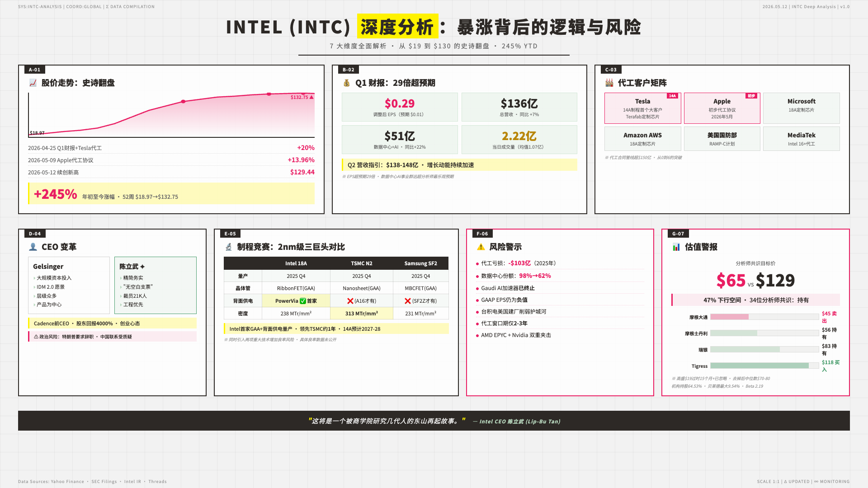
Task: Click the factory icon beside 代工客户矩阵
Action: 609,83
